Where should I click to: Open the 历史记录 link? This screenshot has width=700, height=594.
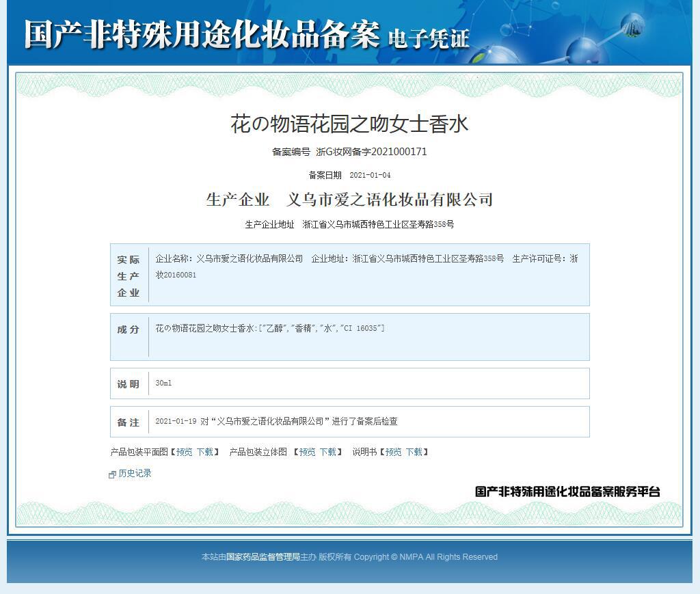135,474
